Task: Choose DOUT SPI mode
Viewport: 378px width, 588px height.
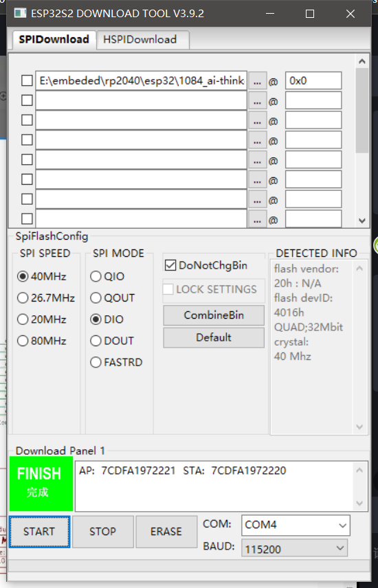Action: coord(112,341)
